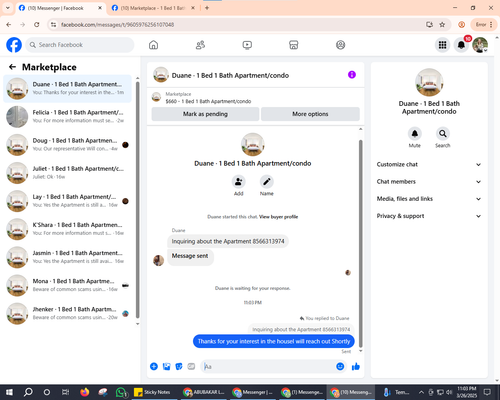Open the grid Menu icon
The image size is (500, 400).
442,45
